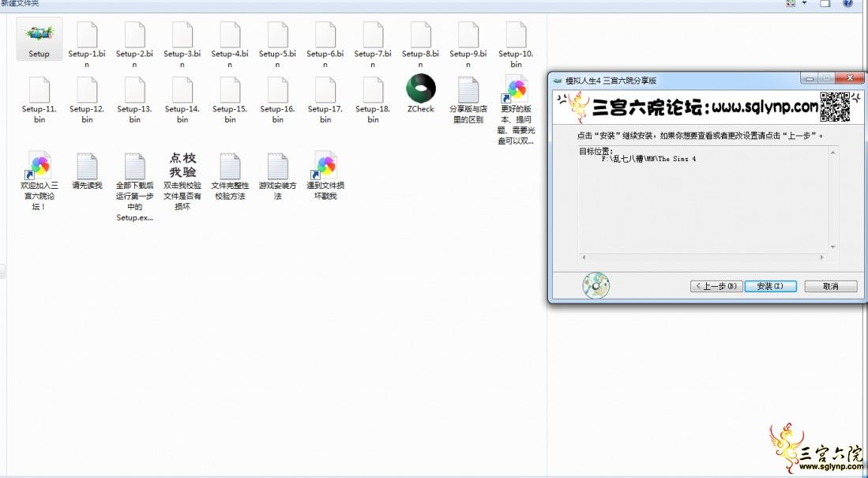Select the Setup-8.bin file
This screenshot has height=478, width=868.
point(420,44)
